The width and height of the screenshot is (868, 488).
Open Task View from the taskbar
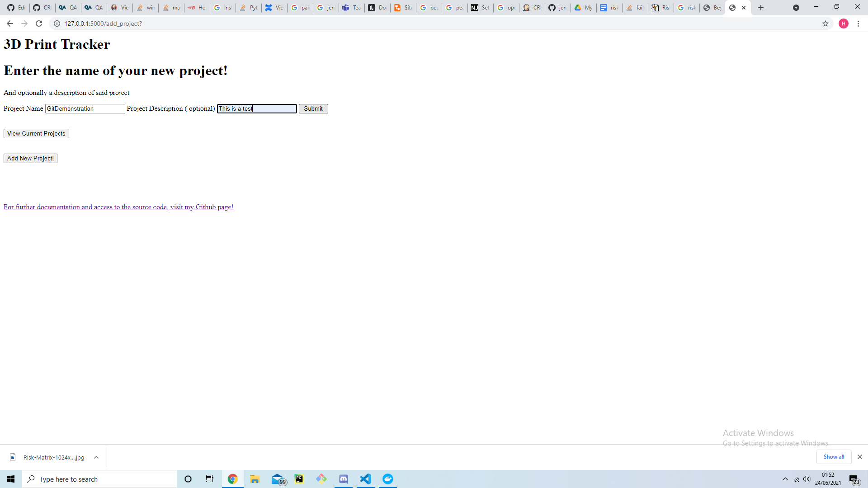[x=209, y=479]
